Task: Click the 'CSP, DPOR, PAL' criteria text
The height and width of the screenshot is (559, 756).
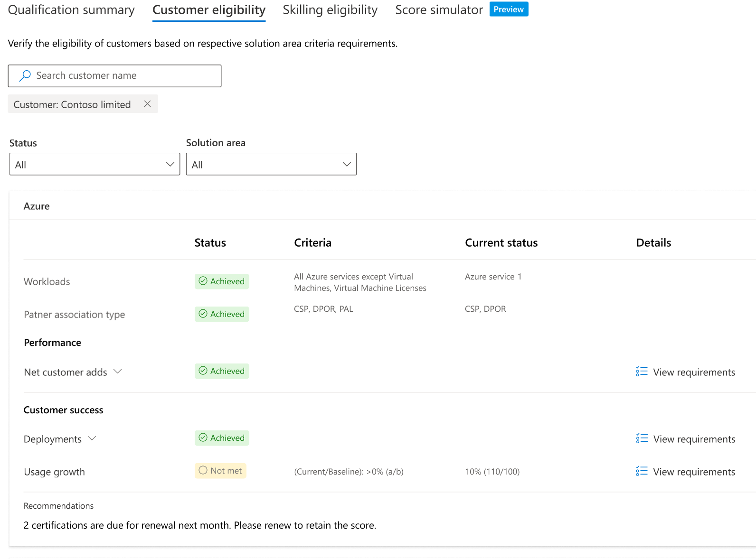Action: (x=323, y=309)
